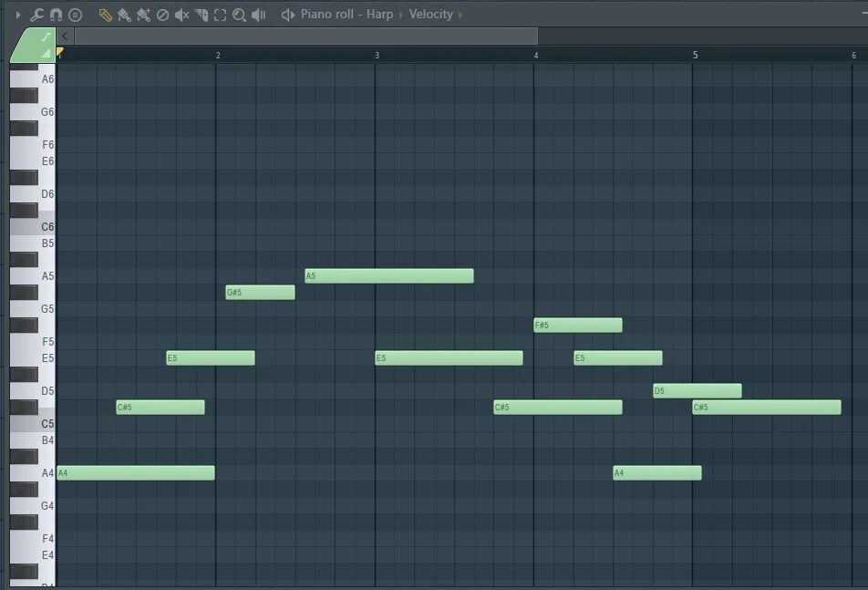Jump to bar 3 on the timeline
The width and height of the screenshot is (868, 590).
click(x=377, y=56)
